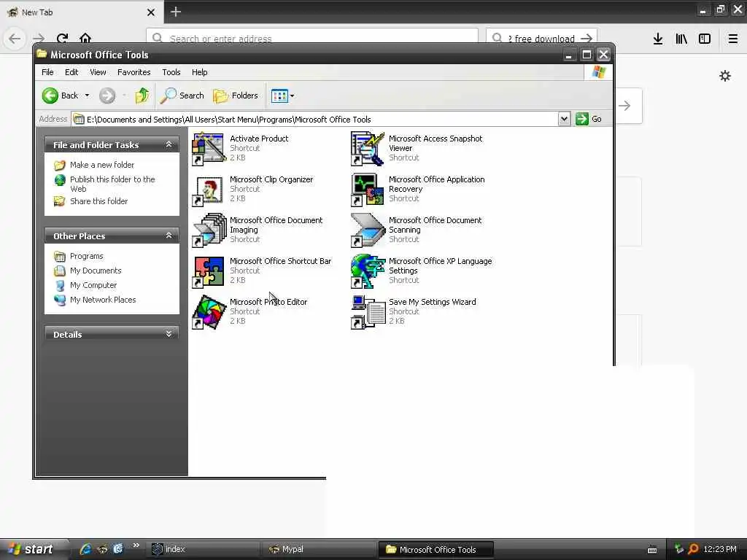Open the Search pane in Explorer
Image resolution: width=747 pixels, height=560 pixels.
182,96
